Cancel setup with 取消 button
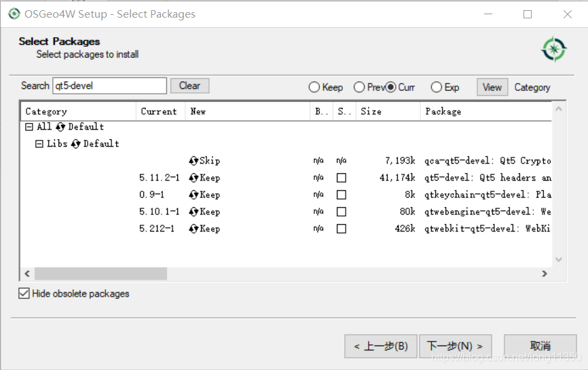The height and width of the screenshot is (370, 588). point(540,346)
